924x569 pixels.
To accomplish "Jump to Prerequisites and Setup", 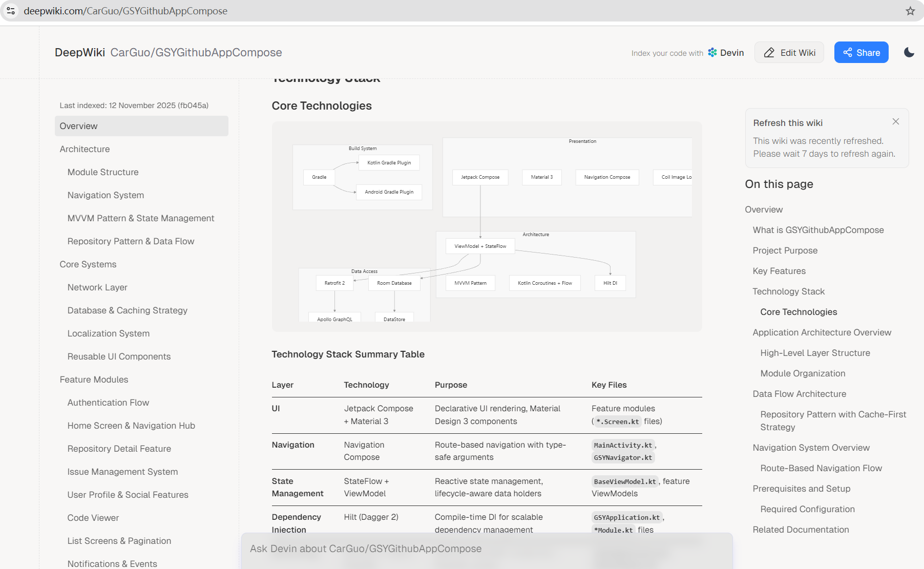I will pos(801,489).
